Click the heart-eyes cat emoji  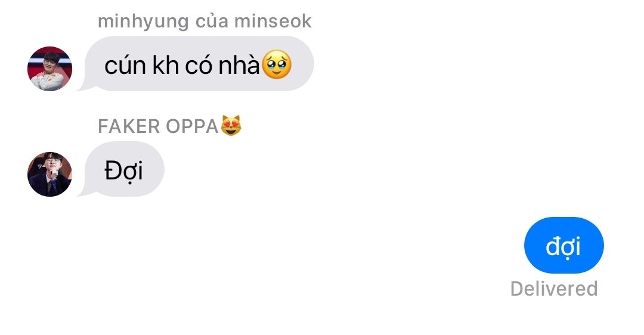[231, 126]
